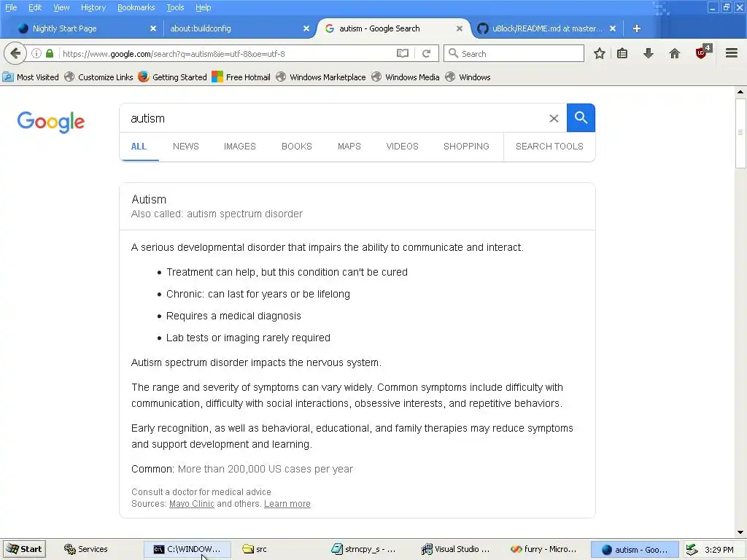The width and height of the screenshot is (747, 560).
Task: Click the system tray network icon
Action: tap(692, 550)
